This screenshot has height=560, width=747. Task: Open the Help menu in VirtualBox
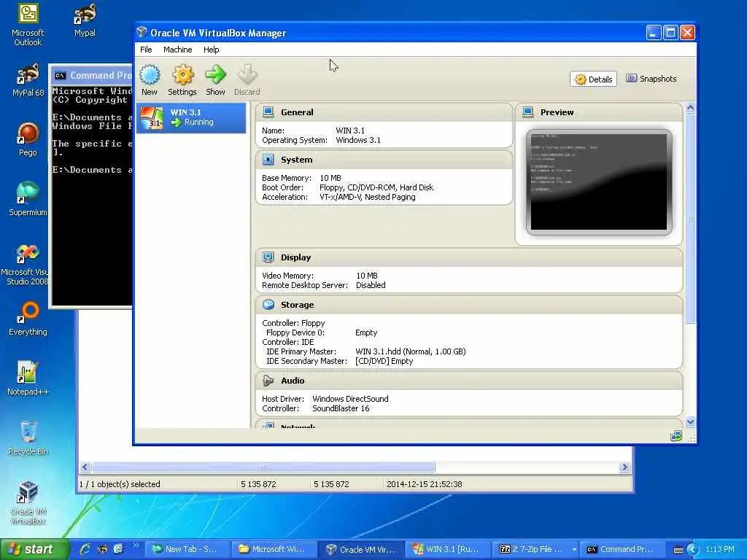(211, 50)
